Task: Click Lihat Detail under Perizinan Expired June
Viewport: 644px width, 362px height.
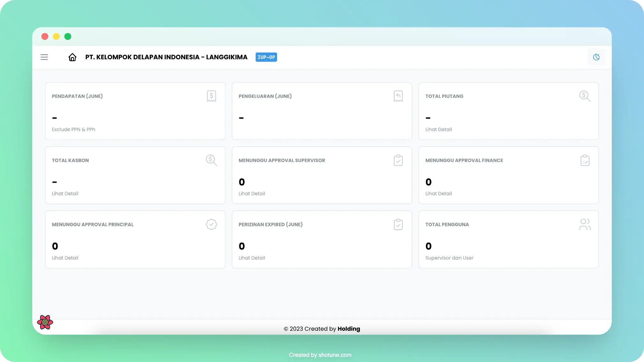Action: point(252,258)
